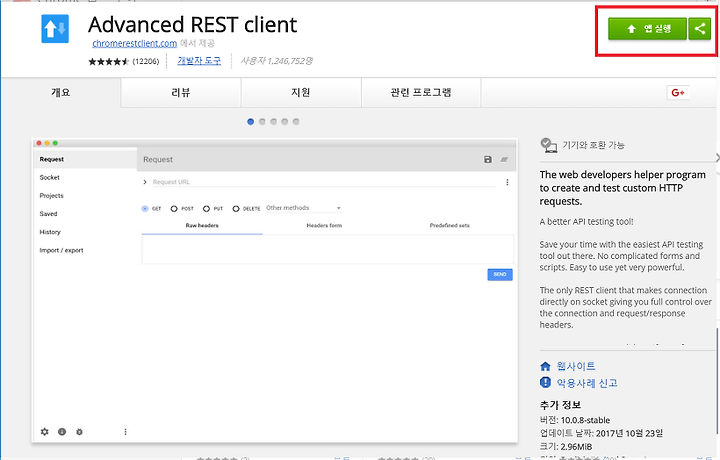Select the third carousel dot
The height and width of the screenshot is (460, 720).
tap(273, 122)
